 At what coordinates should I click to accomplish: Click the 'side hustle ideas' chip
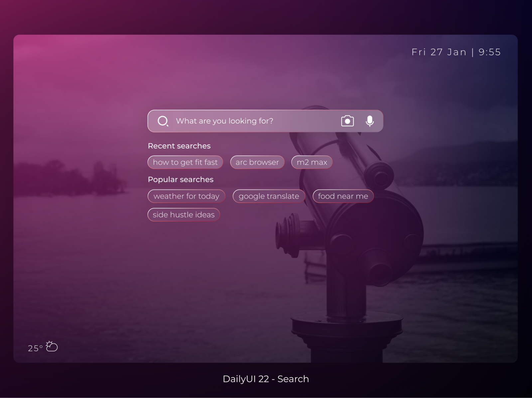(184, 215)
